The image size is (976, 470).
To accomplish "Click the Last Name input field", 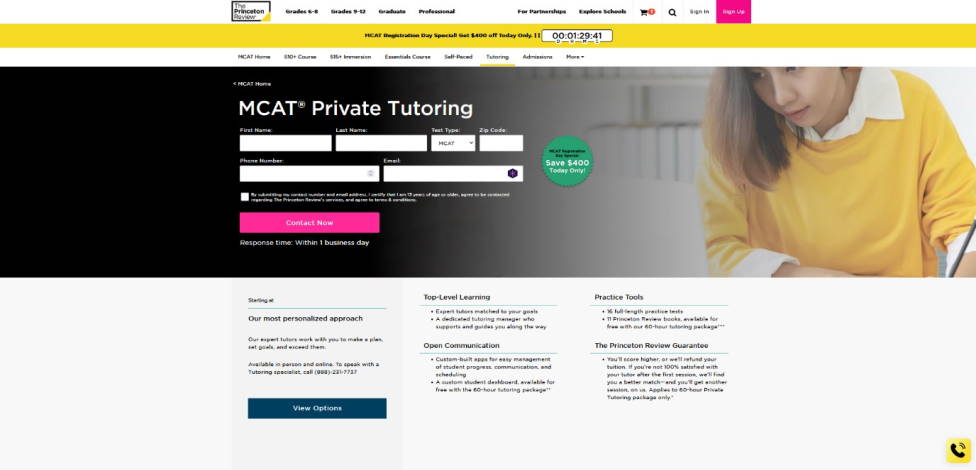I will click(381, 143).
